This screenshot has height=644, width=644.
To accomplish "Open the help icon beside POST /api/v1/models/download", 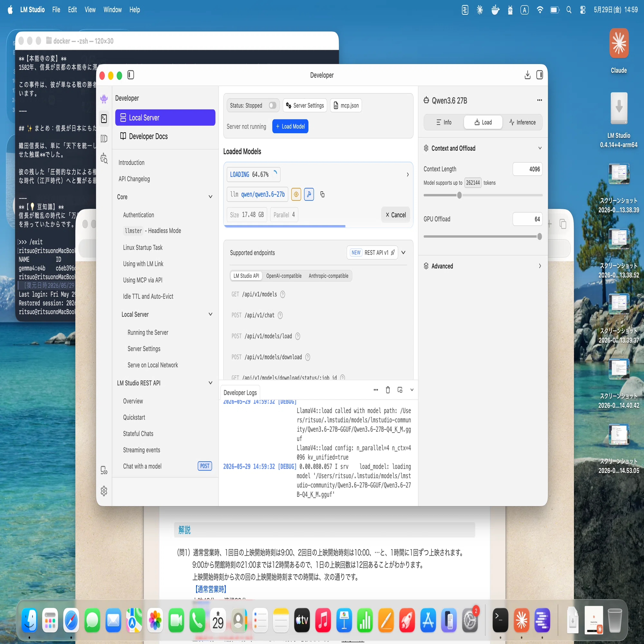I will 308,357.
